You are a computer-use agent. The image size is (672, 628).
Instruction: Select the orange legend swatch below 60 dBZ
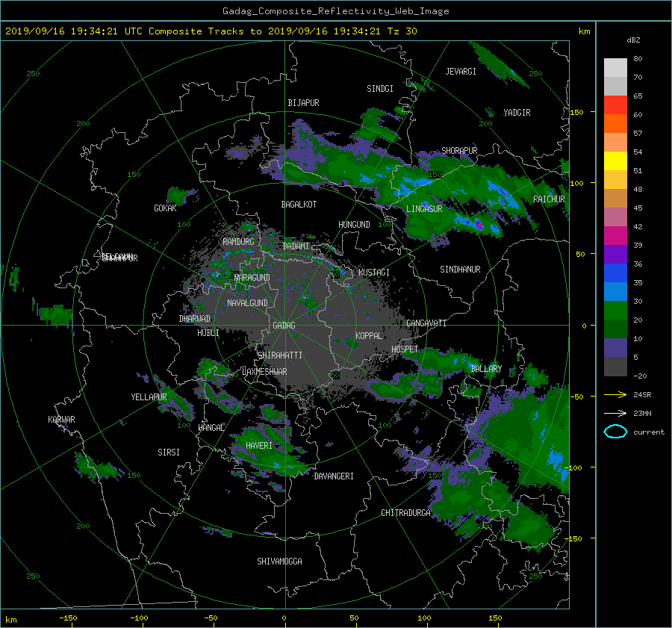click(x=615, y=123)
